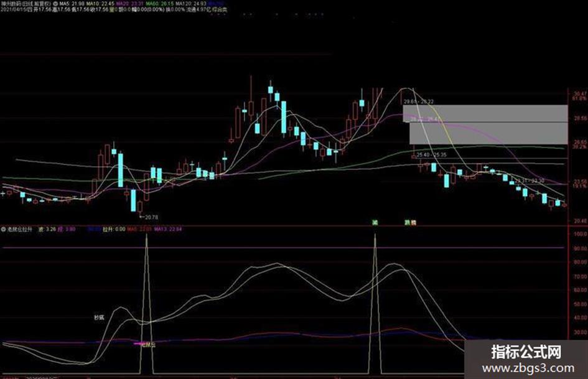Click the 20.48 price on the right axis

click(580, 221)
